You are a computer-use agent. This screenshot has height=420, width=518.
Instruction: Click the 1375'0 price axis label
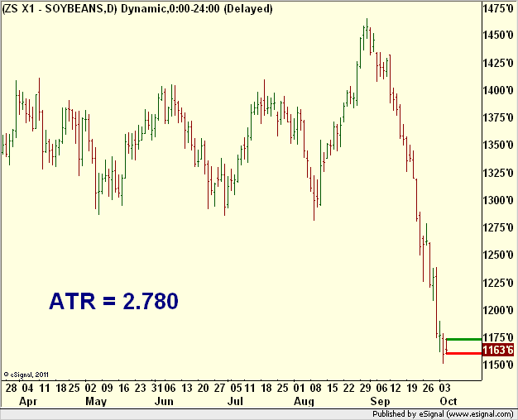[499, 117]
